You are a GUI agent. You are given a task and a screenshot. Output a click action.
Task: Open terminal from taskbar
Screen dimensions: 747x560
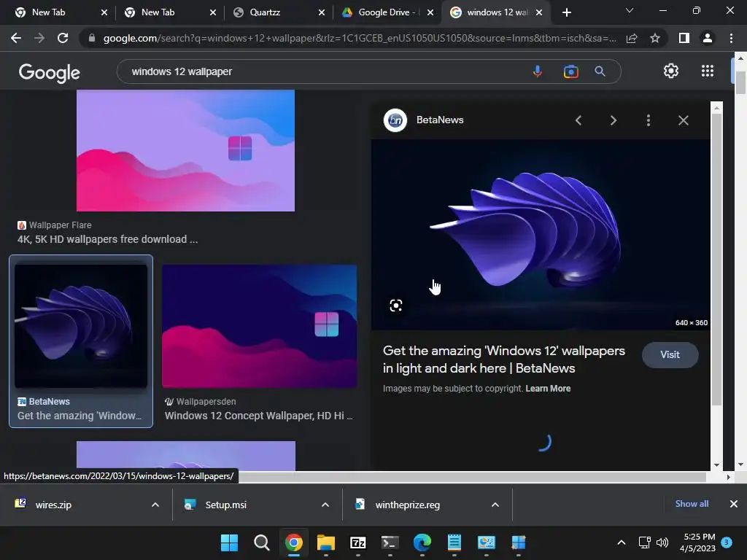point(390,542)
